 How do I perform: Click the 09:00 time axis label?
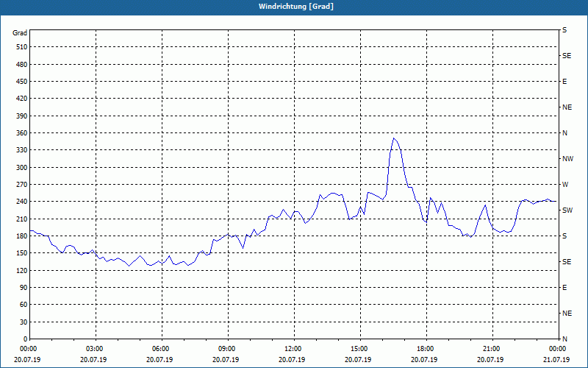pyautogui.click(x=228, y=349)
